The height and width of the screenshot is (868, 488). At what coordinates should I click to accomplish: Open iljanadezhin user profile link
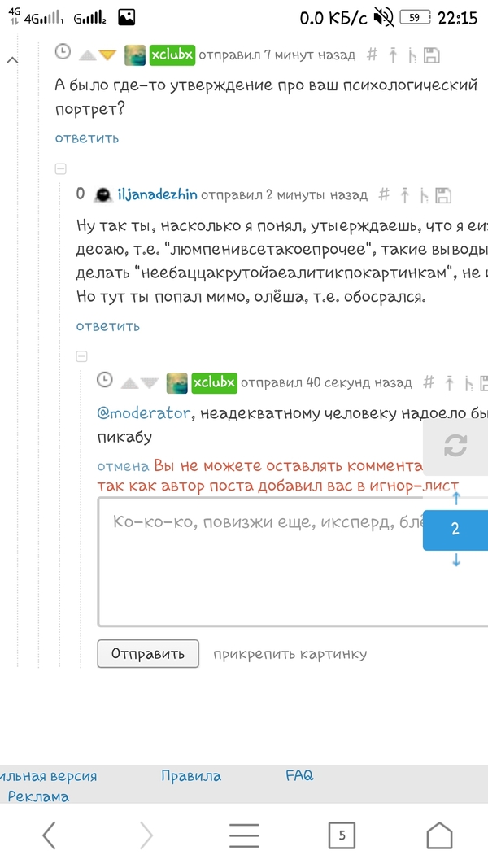coord(157,195)
